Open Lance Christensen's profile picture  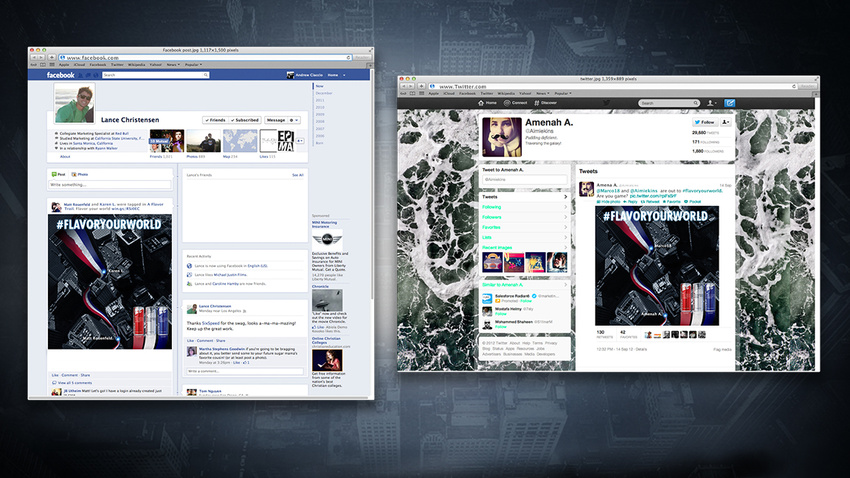click(75, 104)
